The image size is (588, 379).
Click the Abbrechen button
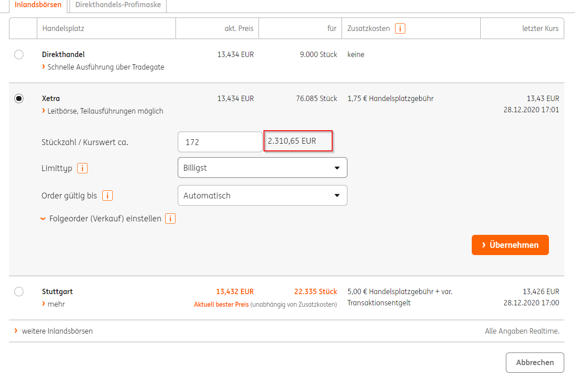click(x=535, y=362)
